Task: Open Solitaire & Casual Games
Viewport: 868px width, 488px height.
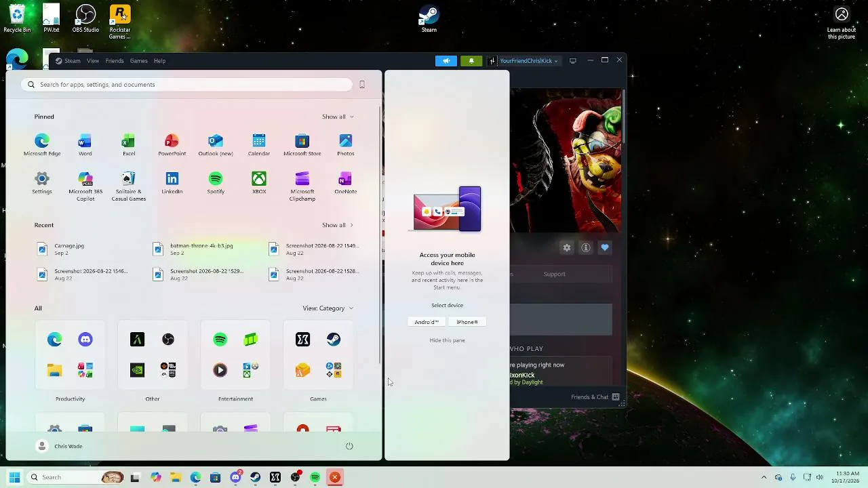Action: point(129,186)
